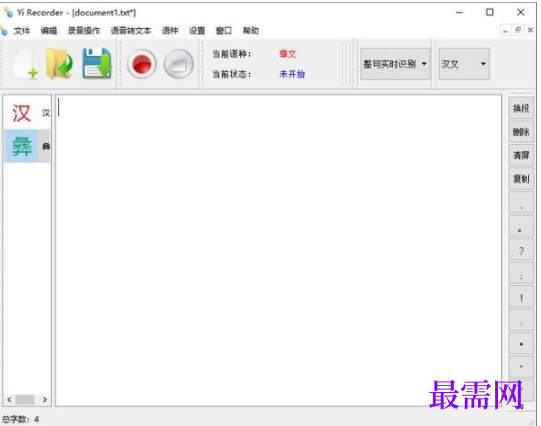Click the 清屏 button
The height and width of the screenshot is (426, 541).
point(521,156)
